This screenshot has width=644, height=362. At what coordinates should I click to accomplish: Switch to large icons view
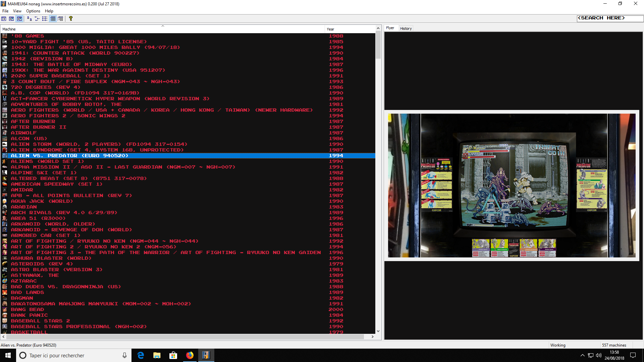tap(30, 19)
